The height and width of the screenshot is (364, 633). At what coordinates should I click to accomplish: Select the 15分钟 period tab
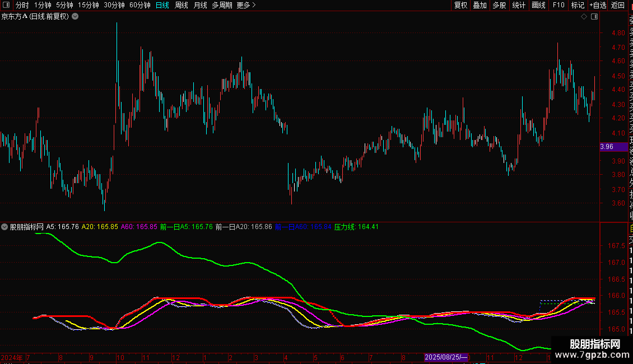coord(89,5)
